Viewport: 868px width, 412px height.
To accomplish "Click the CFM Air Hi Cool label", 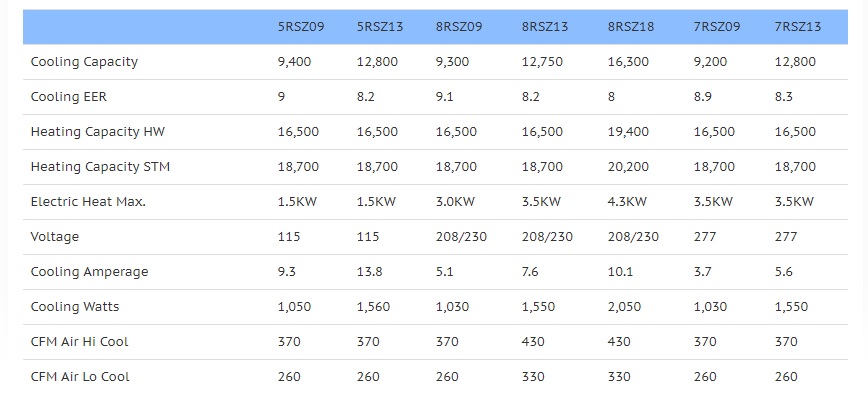I will (79, 342).
